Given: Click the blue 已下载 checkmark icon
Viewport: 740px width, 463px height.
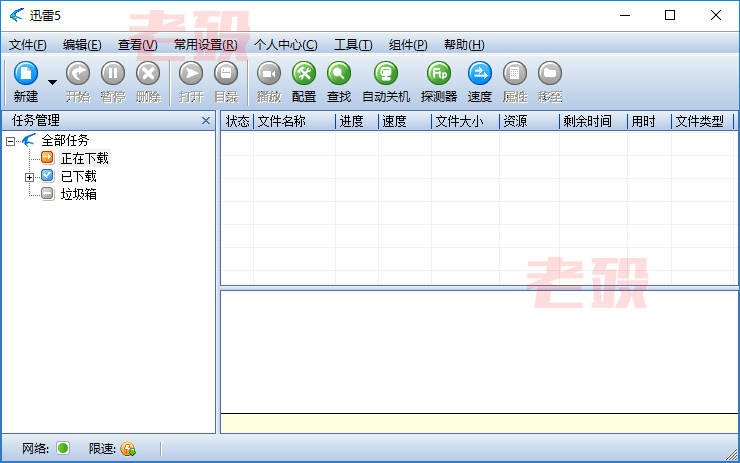Looking at the screenshot, I should click(x=47, y=176).
